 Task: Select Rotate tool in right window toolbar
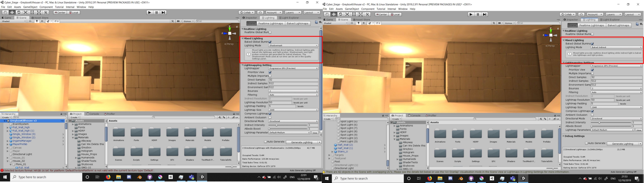[x=341, y=15]
